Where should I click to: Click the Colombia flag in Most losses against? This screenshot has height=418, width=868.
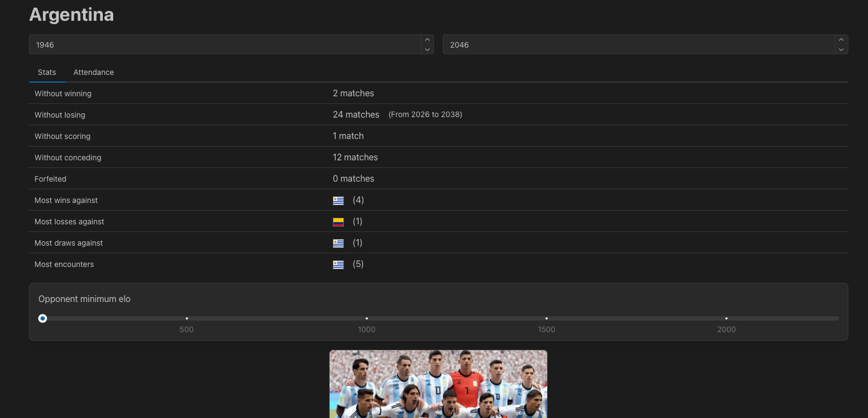pos(338,222)
